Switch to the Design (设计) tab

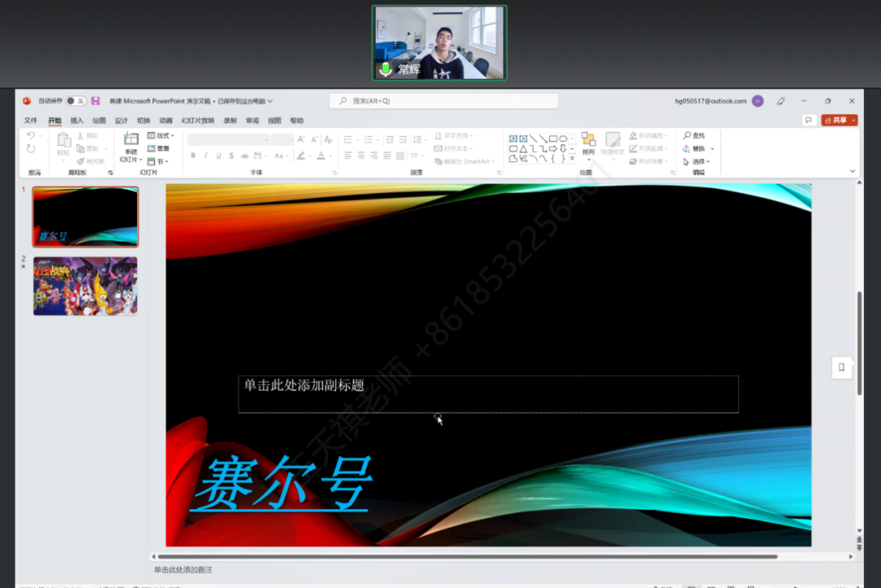coord(122,120)
